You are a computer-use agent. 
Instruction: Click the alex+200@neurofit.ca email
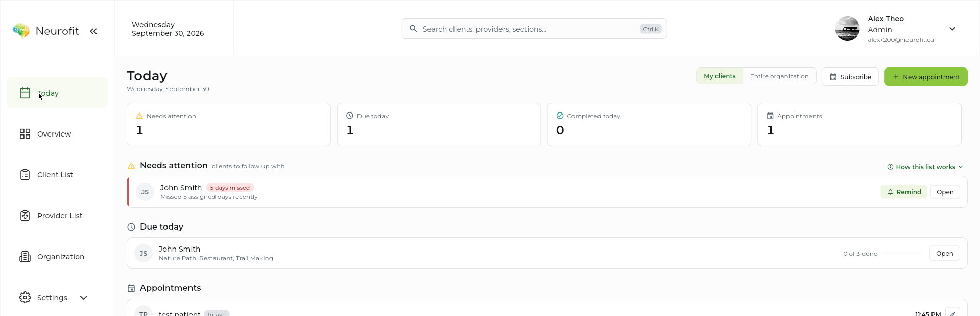900,40
